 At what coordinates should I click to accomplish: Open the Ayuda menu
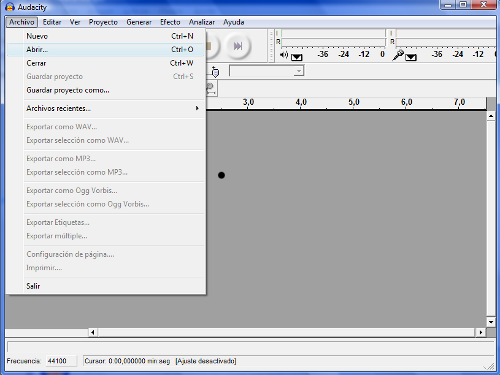[233, 22]
